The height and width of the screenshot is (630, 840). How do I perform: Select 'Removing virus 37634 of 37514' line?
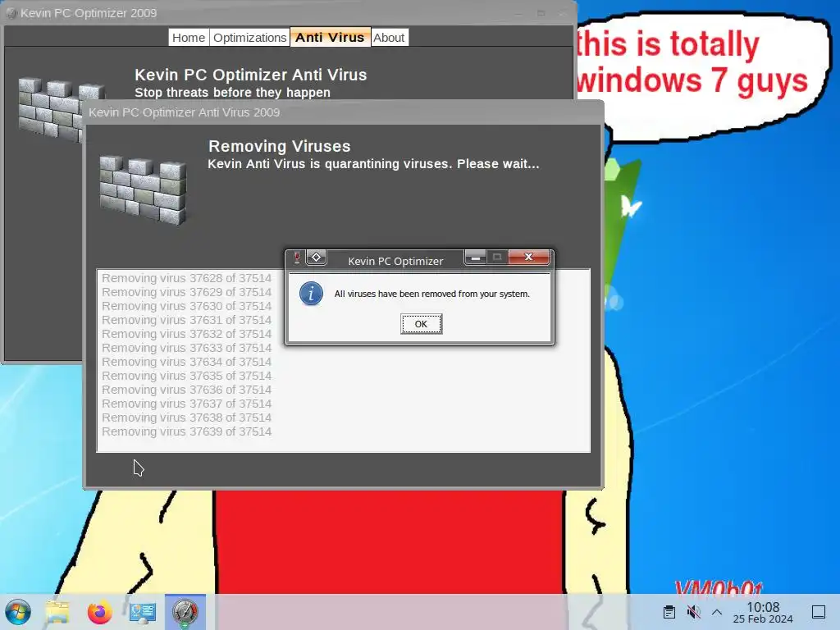(186, 362)
